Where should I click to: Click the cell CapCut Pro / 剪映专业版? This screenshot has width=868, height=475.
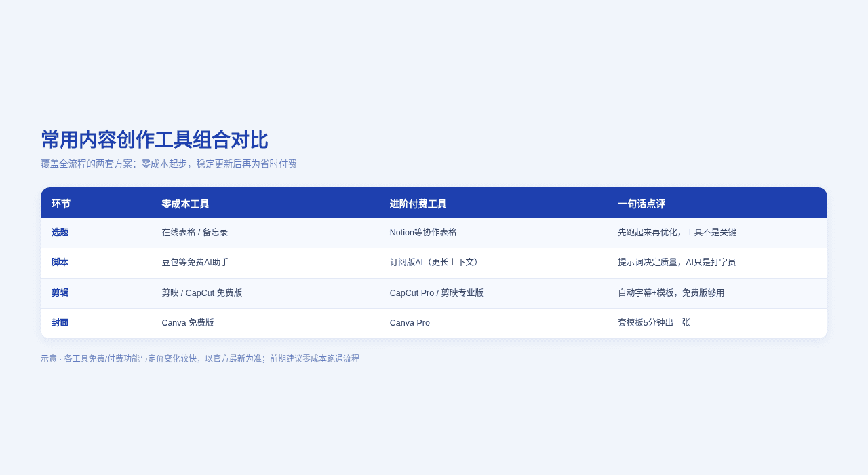437,292
